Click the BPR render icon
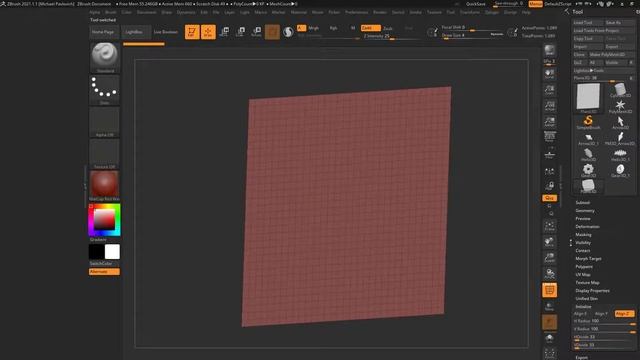Image resolution: width=640 pixels, height=360 pixels. point(550,50)
